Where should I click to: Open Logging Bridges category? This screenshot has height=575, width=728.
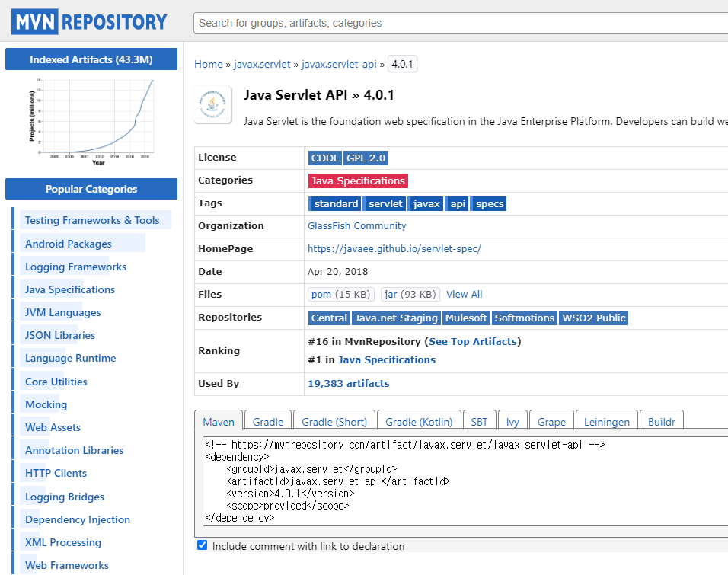[x=65, y=497]
